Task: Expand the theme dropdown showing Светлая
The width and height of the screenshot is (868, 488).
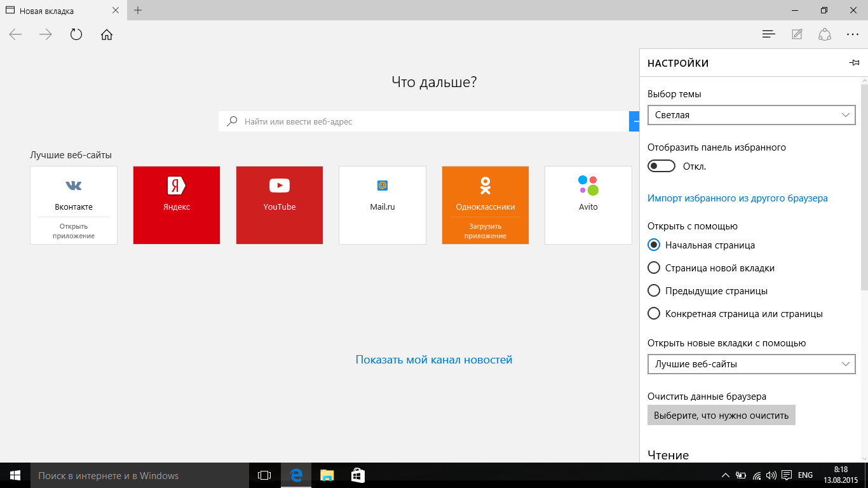Action: [752, 115]
